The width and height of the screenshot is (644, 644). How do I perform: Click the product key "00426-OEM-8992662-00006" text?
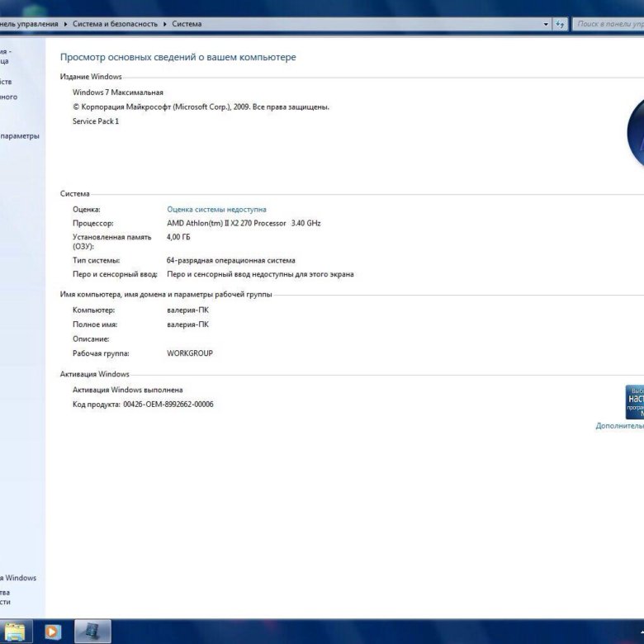168,405
